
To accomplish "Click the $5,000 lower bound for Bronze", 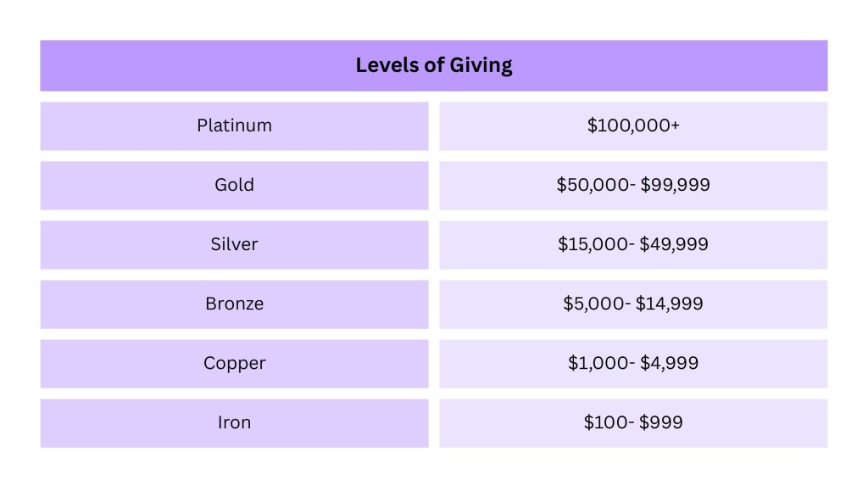I will 593,304.
